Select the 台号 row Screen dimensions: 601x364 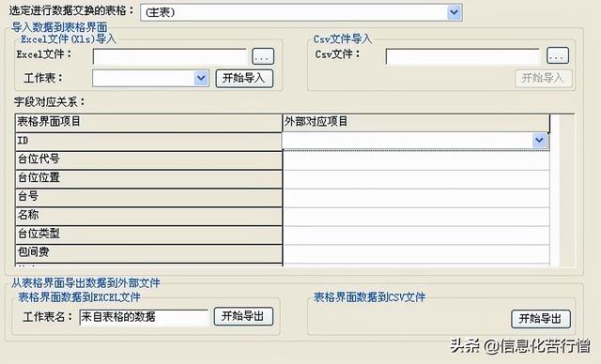coord(148,198)
